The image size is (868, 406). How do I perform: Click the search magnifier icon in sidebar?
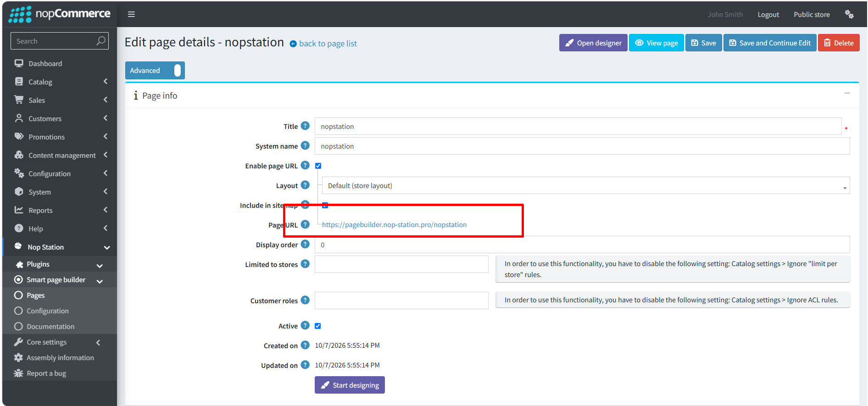pos(101,41)
